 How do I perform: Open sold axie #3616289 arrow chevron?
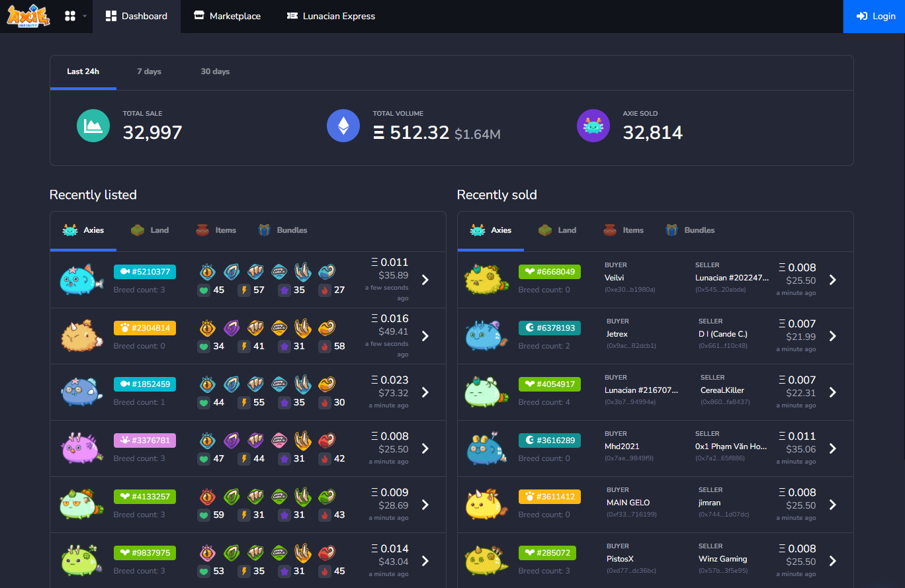833,448
